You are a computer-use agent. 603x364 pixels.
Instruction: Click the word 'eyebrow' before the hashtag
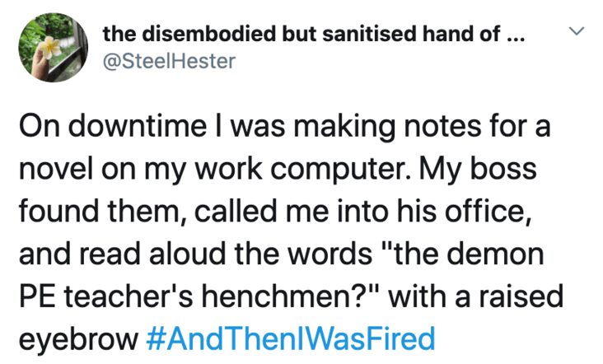click(x=78, y=340)
